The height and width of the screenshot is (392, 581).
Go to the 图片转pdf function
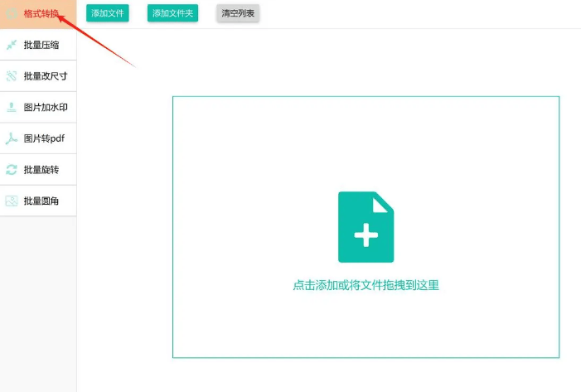coord(44,138)
